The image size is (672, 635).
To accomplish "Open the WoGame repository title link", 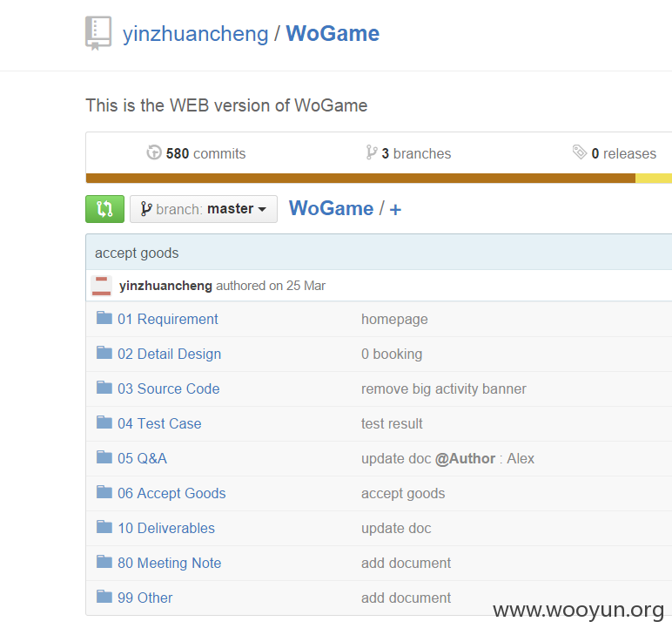I will tap(333, 33).
